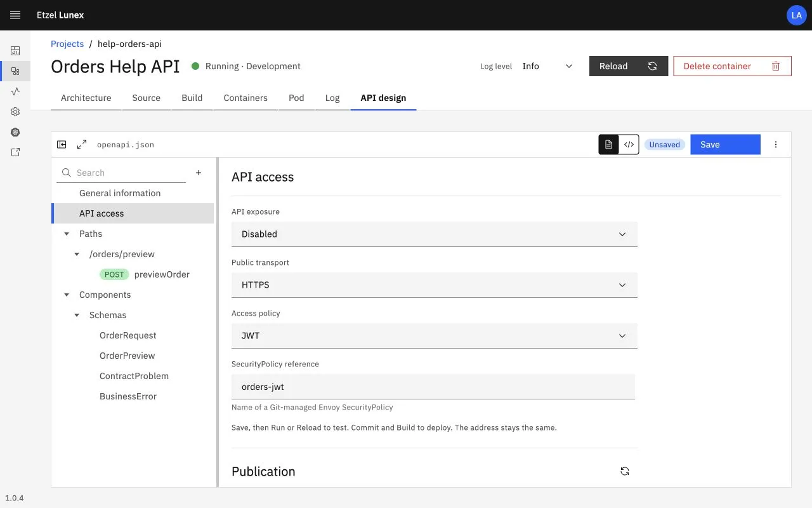Click the SecurityPolicy reference input

[433, 386]
